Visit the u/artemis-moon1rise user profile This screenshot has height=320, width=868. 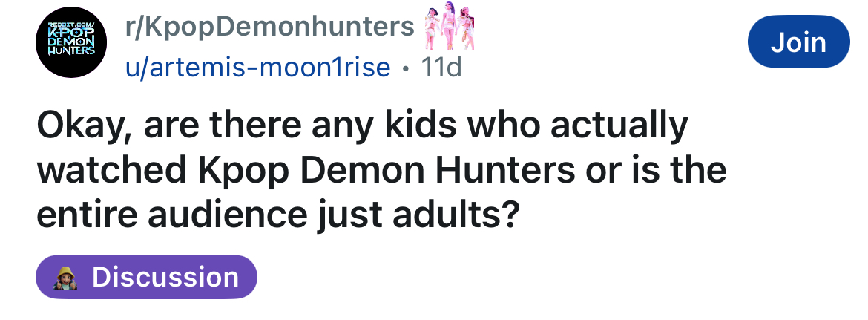click(x=258, y=68)
